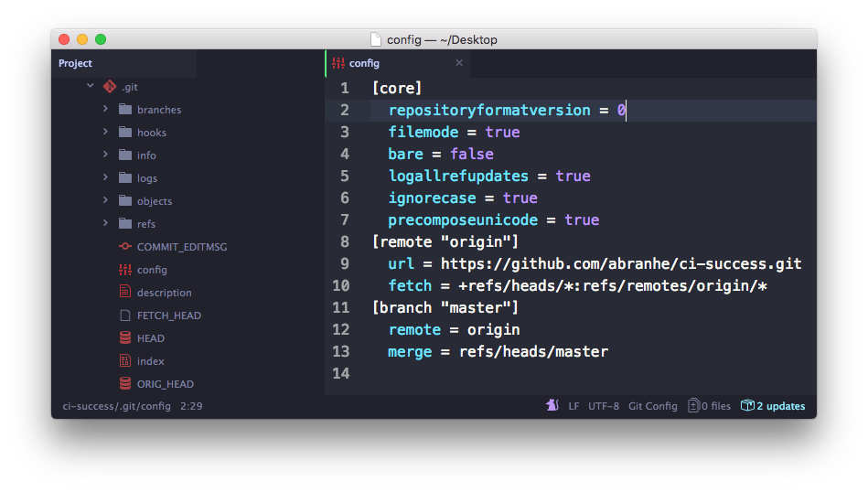Screen dimensions: 868x492
Task: Click the [core] section header
Action: 397,88
